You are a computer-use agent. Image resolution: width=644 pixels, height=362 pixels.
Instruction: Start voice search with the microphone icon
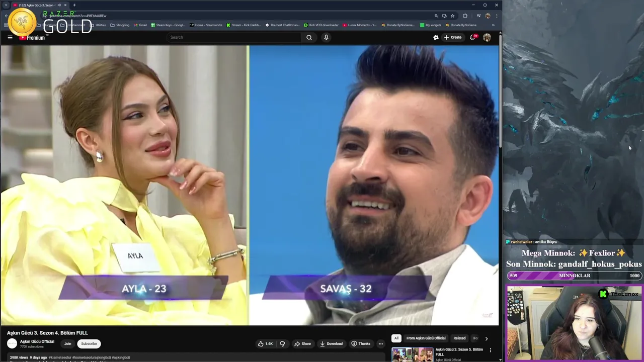pyautogui.click(x=326, y=37)
